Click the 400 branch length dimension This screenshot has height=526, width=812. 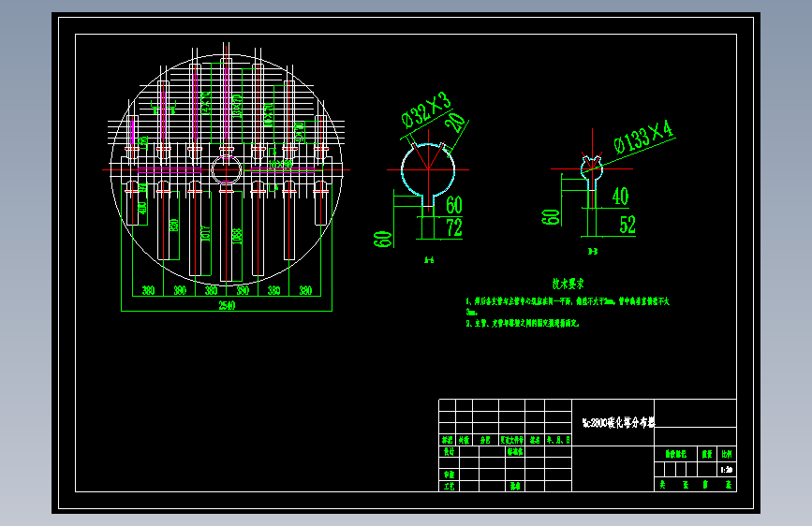[142, 208]
